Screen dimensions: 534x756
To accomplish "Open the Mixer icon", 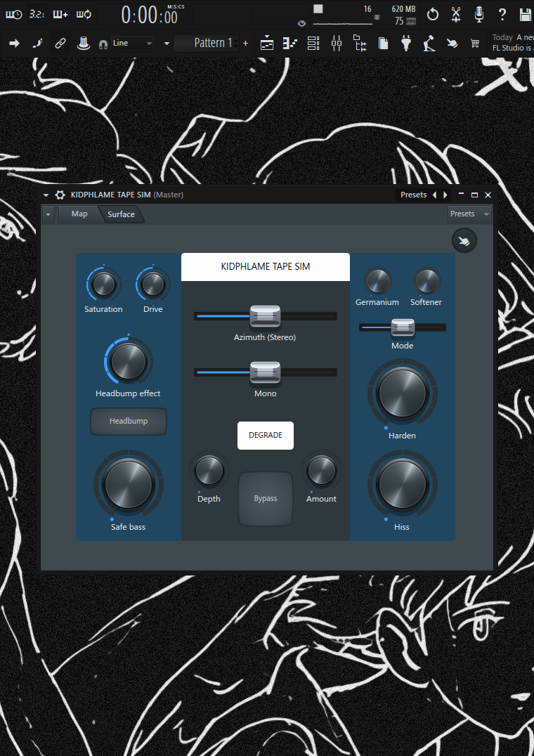I will (337, 44).
